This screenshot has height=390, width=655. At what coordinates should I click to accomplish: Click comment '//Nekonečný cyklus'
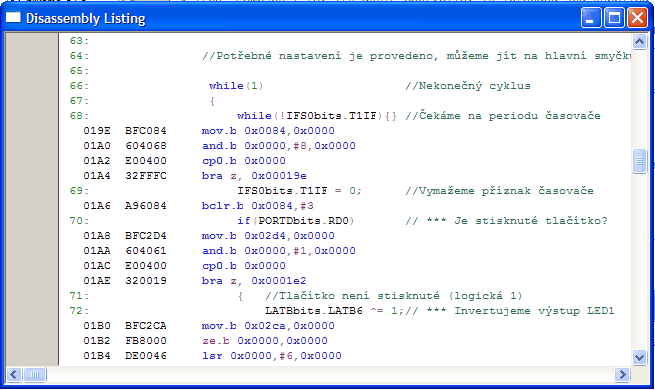click(468, 86)
